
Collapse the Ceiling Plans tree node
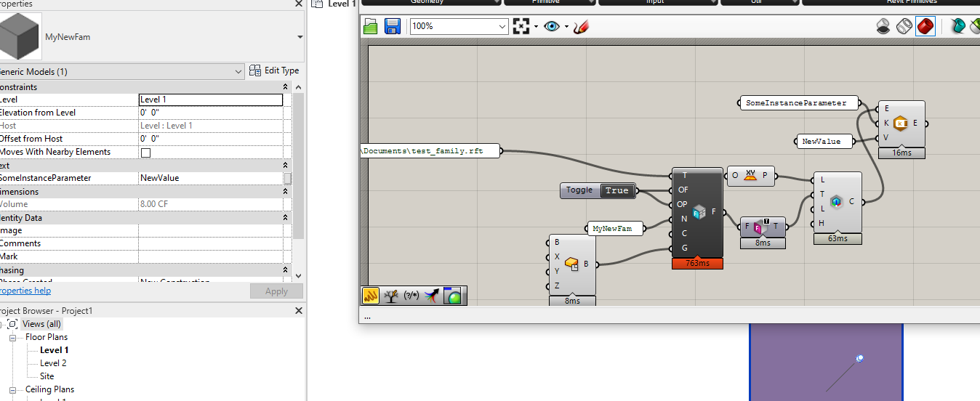pos(12,389)
